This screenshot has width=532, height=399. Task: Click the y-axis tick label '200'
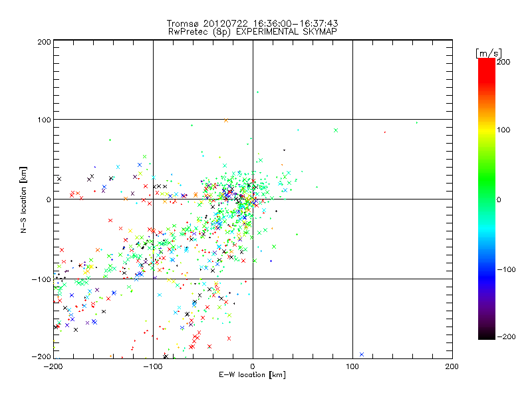(x=44, y=42)
